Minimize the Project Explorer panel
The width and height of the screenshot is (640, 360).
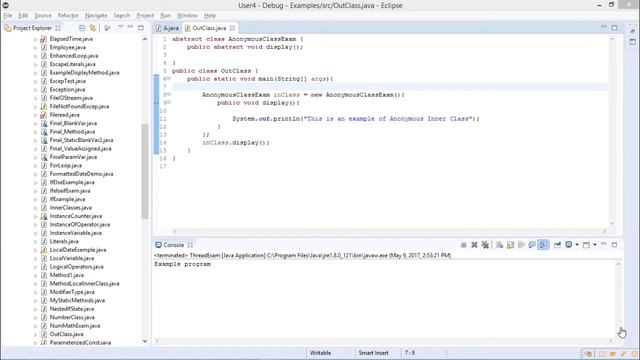[130, 27]
